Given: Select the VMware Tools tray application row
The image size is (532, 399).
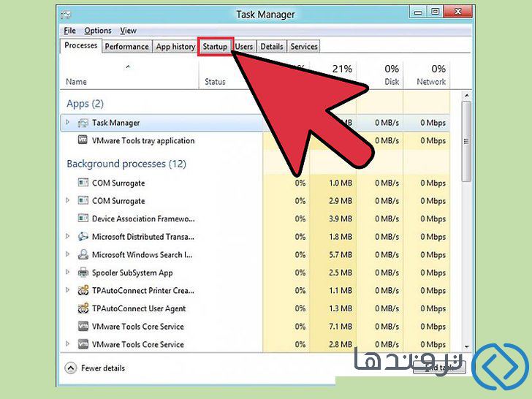Looking at the screenshot, I should pyautogui.click(x=255, y=140).
